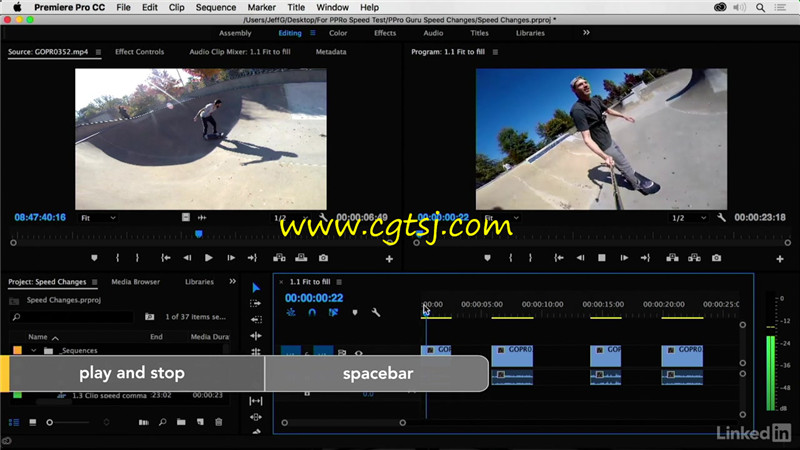Show more workspaces with double chevron

pos(586,33)
